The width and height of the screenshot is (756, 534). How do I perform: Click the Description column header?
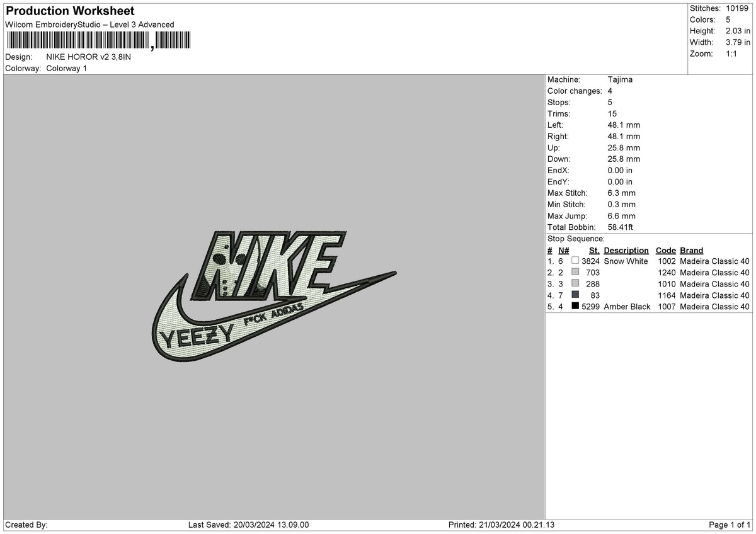pyautogui.click(x=626, y=250)
